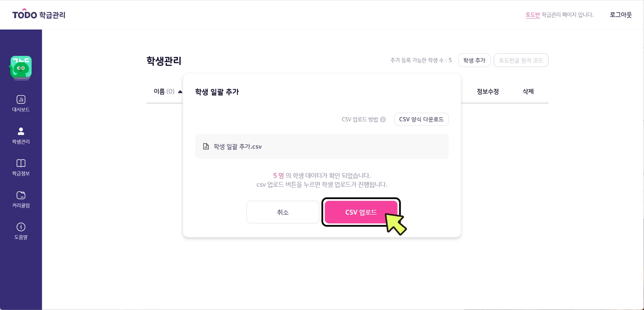The width and height of the screenshot is (644, 310).
Task: Open the class info book icon
Action: (x=21, y=163)
